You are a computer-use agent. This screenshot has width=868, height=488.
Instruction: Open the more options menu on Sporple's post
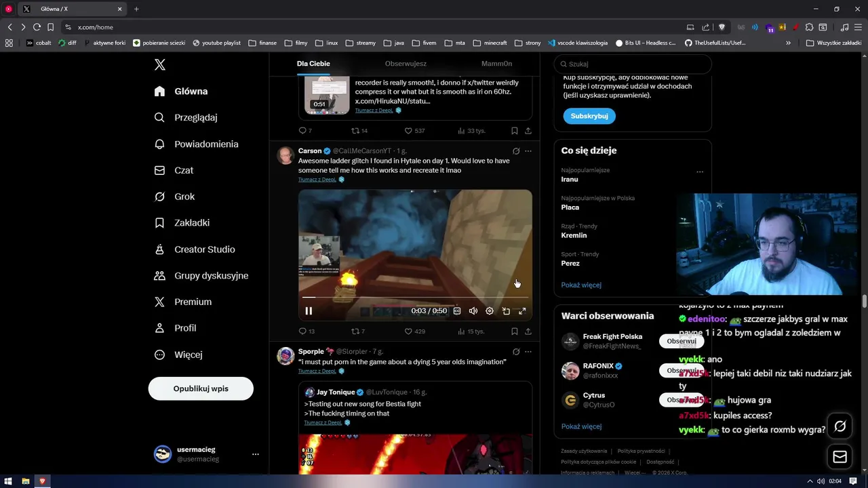pos(528,352)
